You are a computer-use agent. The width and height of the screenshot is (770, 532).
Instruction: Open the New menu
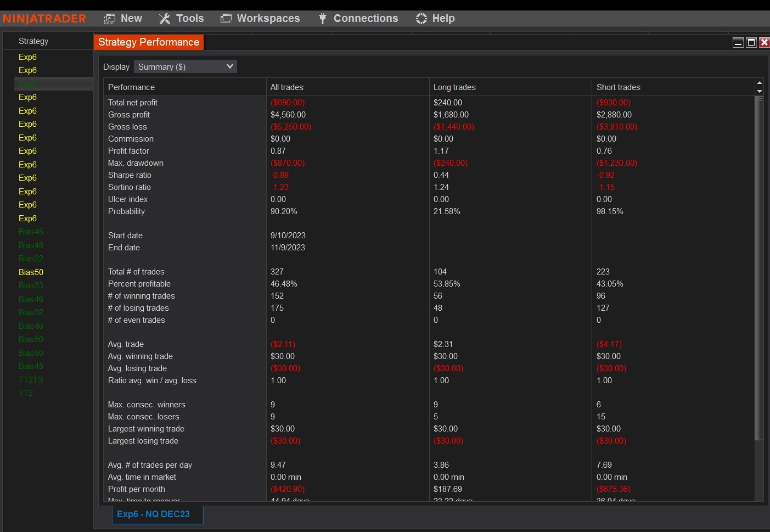(123, 19)
